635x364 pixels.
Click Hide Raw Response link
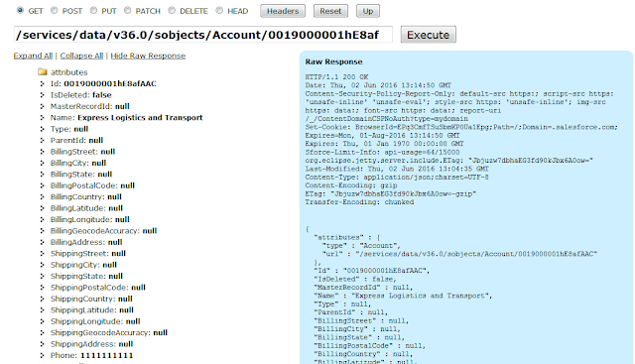point(148,56)
